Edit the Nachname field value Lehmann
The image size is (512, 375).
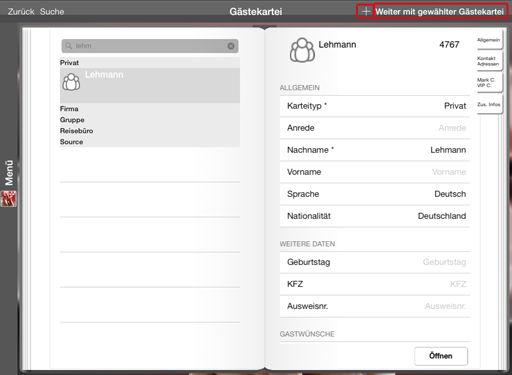coord(375,150)
